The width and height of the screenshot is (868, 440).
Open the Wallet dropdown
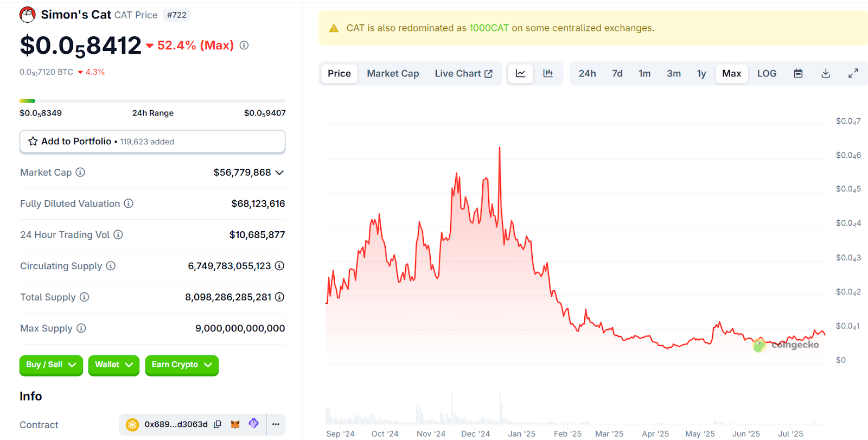pos(114,365)
